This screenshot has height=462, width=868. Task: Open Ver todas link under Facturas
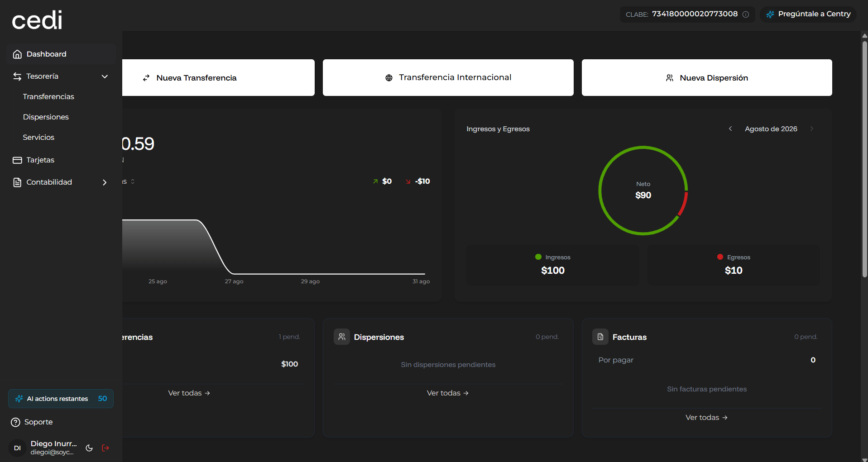[x=706, y=418]
